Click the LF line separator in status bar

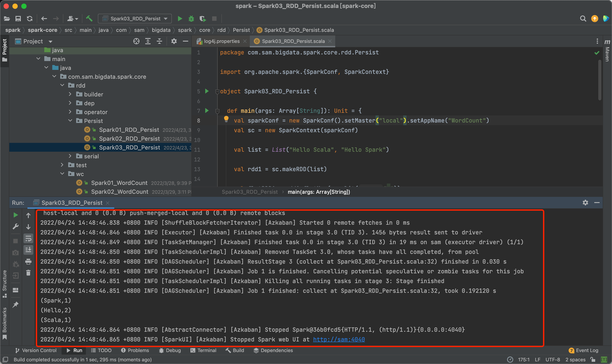[538, 360]
